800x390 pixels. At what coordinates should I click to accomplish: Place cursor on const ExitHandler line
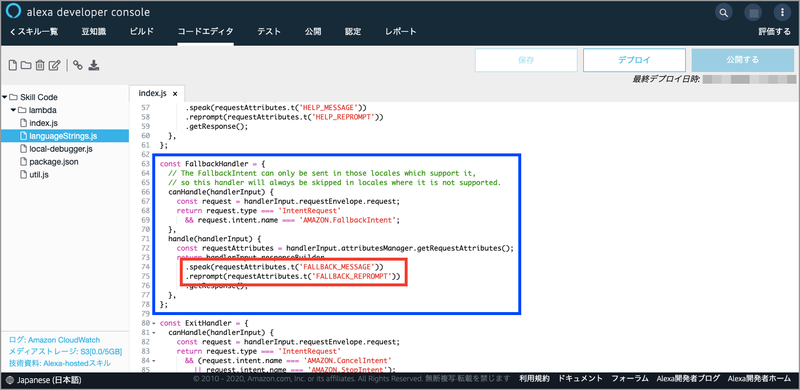click(204, 324)
